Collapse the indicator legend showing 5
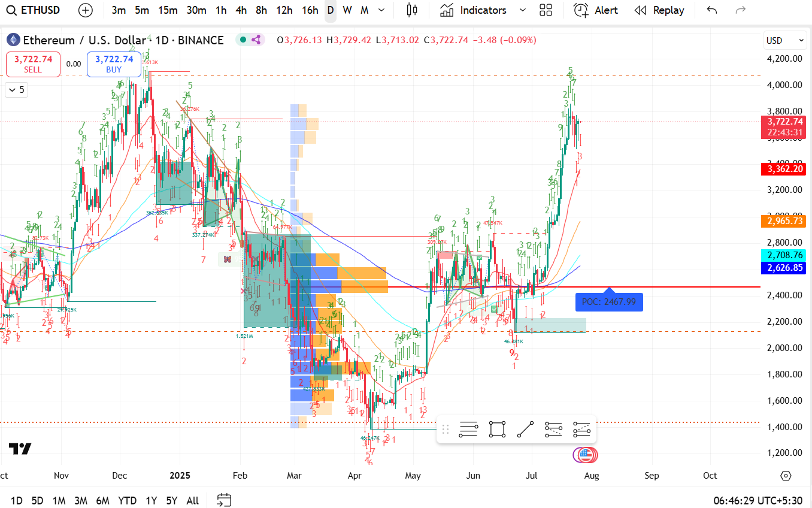The height and width of the screenshot is (508, 812). 16,90
